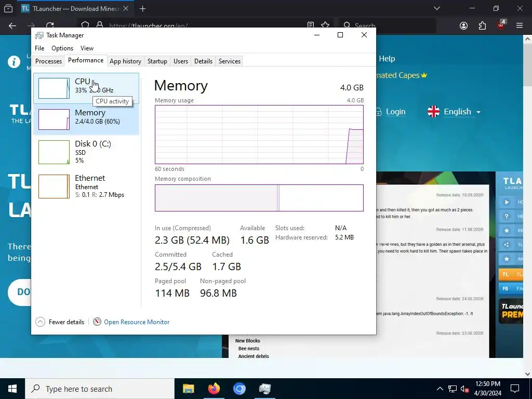This screenshot has height=399, width=532.
Task: Switch to the Startup tab
Action: tap(157, 61)
